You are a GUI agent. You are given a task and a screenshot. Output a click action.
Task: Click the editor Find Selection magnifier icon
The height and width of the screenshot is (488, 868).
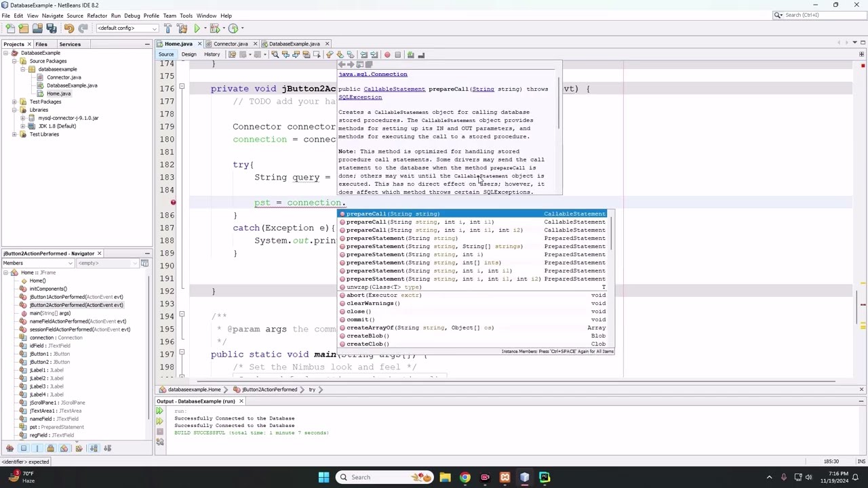[x=275, y=55]
